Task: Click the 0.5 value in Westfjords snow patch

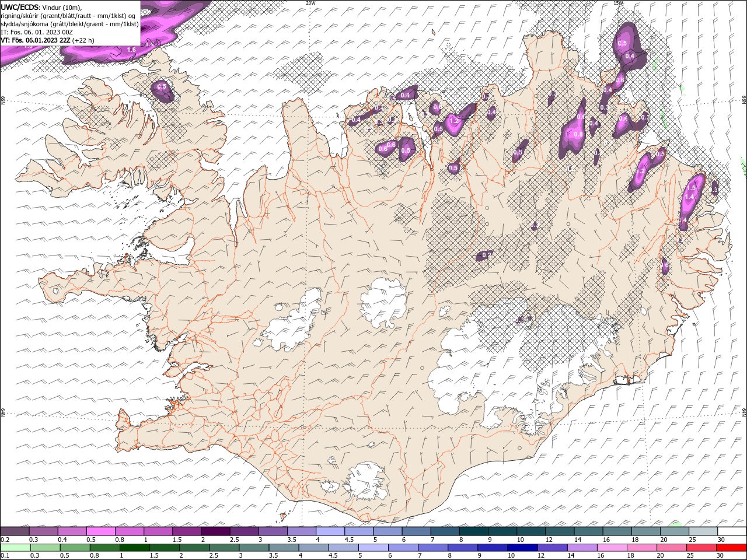Action: coord(162,86)
